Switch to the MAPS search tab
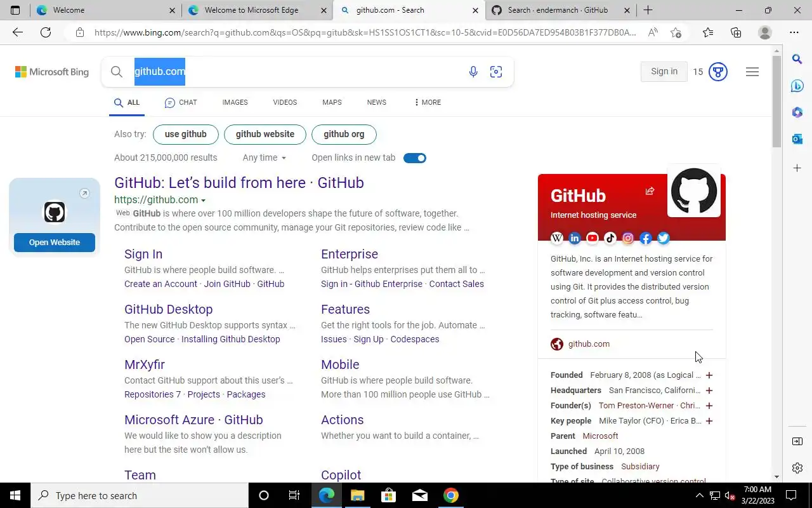812x508 pixels. [x=332, y=102]
